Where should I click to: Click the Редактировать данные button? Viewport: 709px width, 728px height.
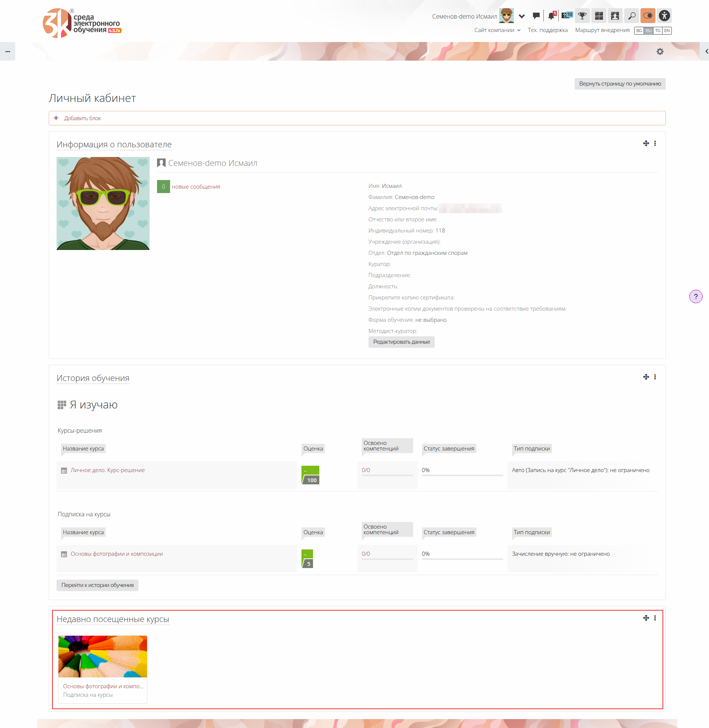tap(401, 341)
